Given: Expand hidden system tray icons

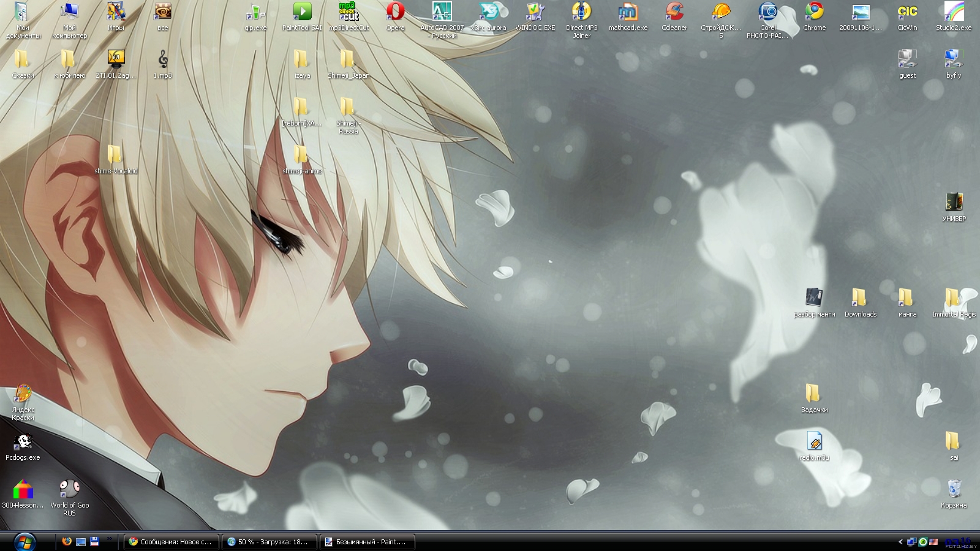Looking at the screenshot, I should coord(900,542).
